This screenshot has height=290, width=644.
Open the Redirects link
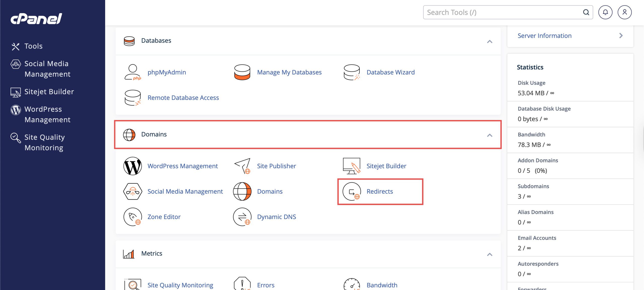pyautogui.click(x=380, y=191)
